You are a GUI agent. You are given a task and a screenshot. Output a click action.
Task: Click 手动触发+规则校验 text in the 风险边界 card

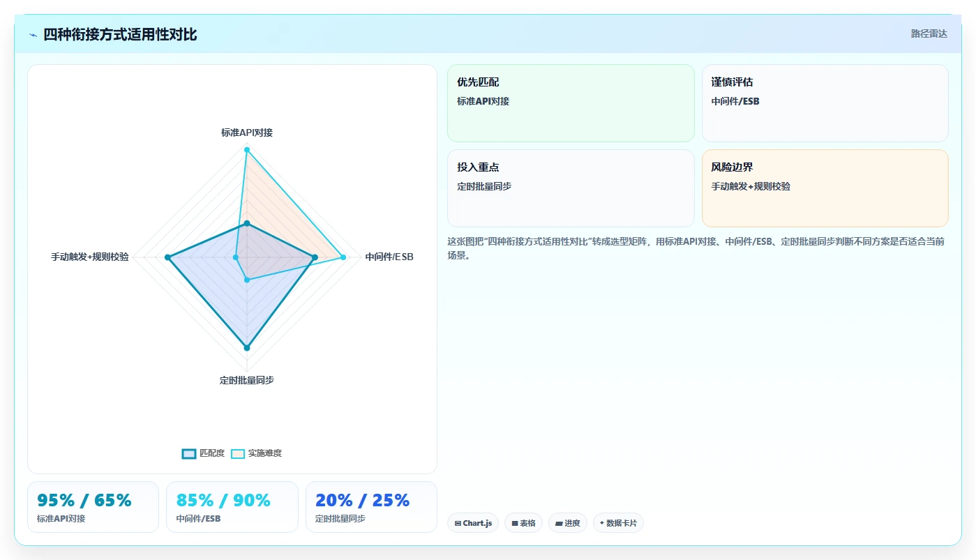pyautogui.click(x=751, y=186)
